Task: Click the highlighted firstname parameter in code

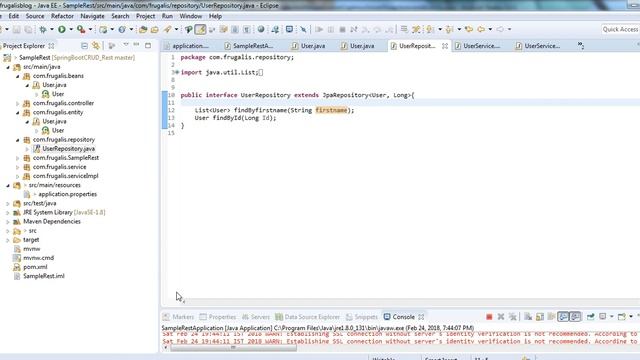Action: click(x=331, y=110)
